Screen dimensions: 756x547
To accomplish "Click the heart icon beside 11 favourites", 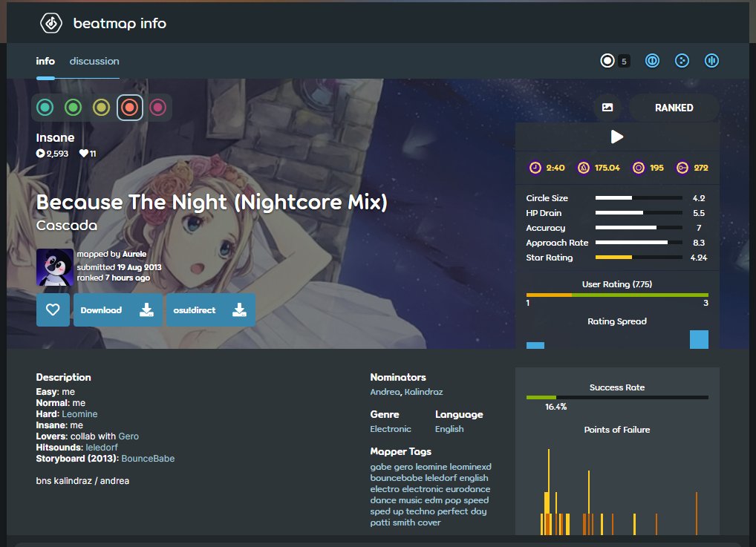I will click(x=83, y=153).
